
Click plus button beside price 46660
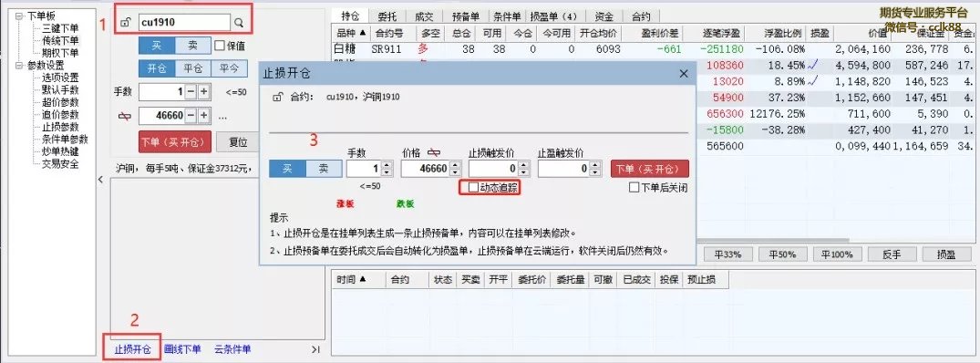click(x=204, y=116)
